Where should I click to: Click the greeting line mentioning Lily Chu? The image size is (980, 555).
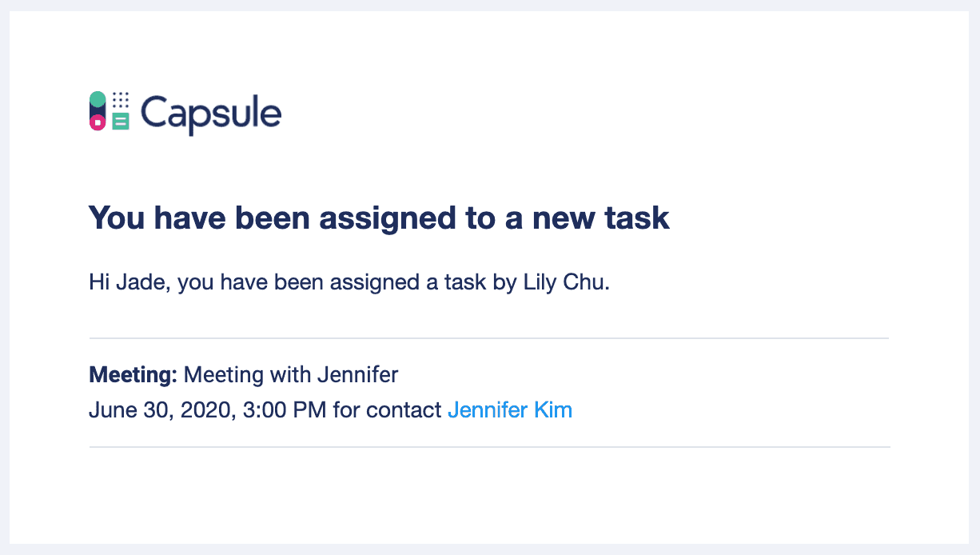tap(349, 283)
